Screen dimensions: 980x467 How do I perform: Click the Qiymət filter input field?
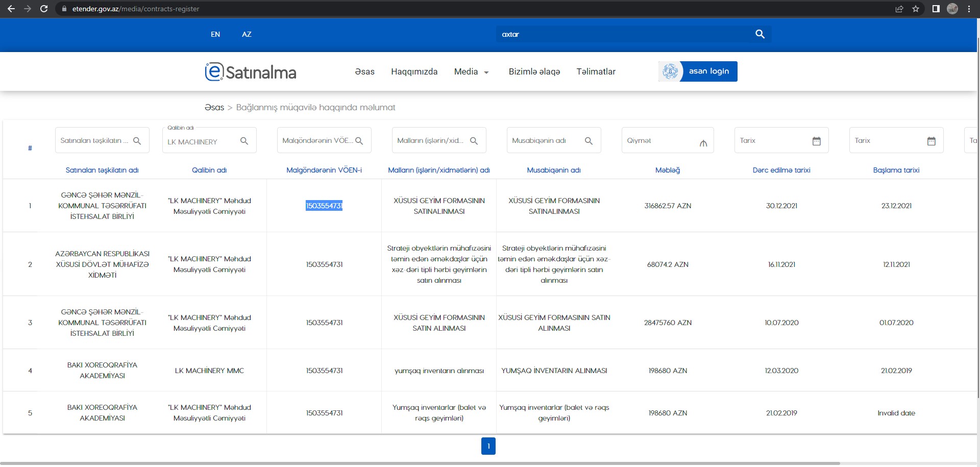pyautogui.click(x=658, y=141)
